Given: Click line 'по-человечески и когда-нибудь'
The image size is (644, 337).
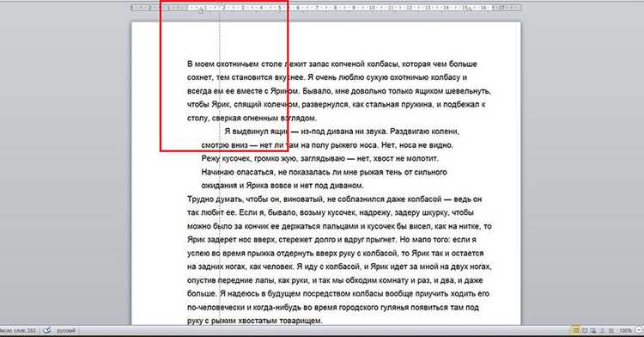Looking at the screenshot, I should coord(332,308).
